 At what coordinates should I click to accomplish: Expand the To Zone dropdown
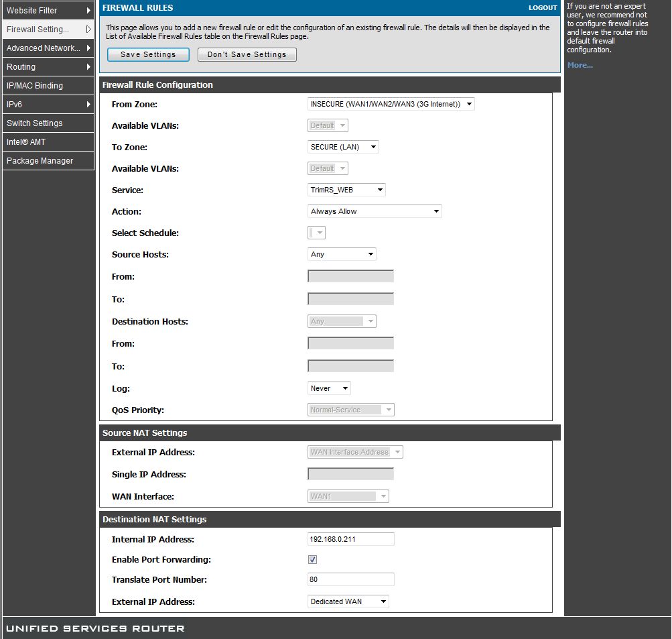(343, 147)
